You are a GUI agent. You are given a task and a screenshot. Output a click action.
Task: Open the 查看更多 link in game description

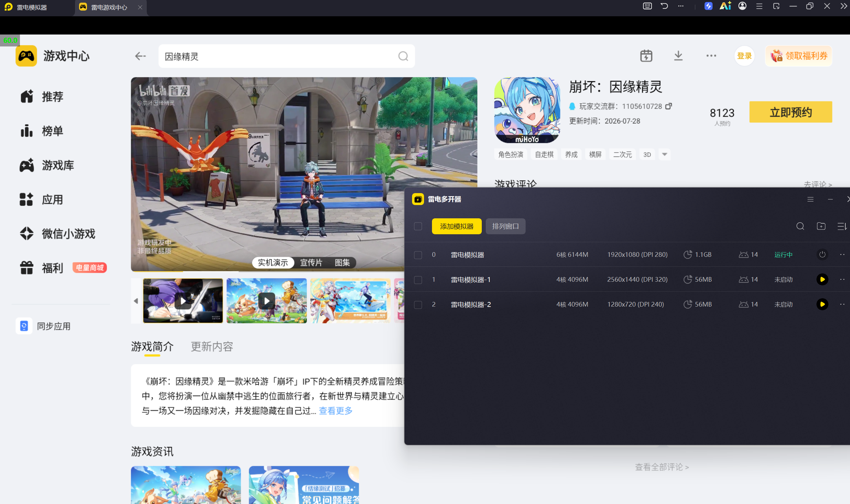click(335, 411)
